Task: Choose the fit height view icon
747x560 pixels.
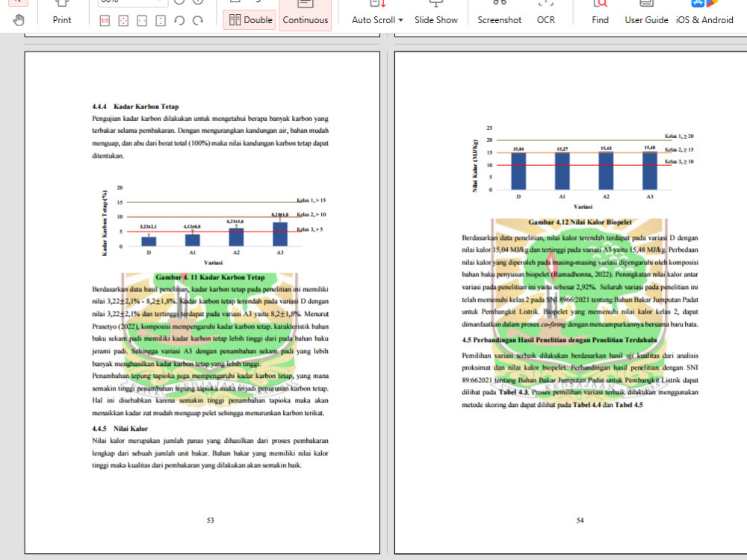Action: coord(161,20)
